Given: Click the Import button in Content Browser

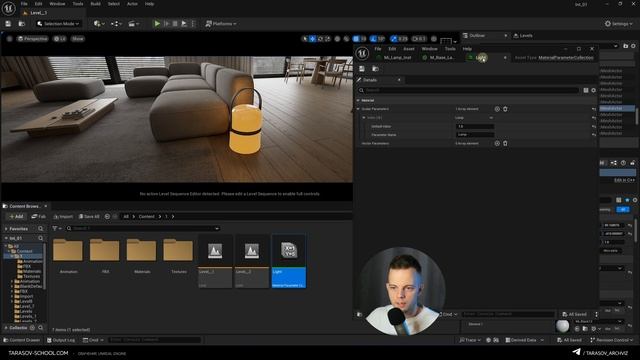Looking at the screenshot, I should tap(63, 216).
